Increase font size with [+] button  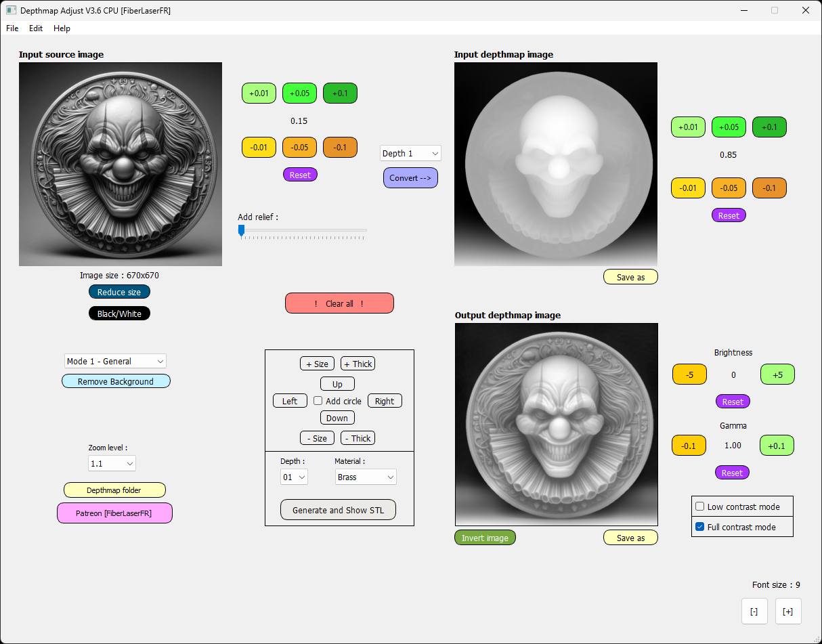pyautogui.click(x=788, y=611)
